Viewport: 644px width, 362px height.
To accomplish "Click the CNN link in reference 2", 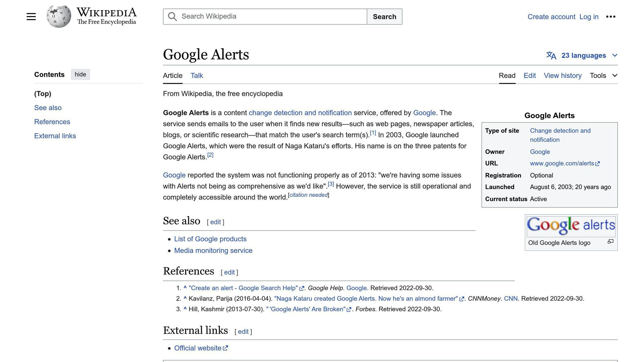I will point(511,299).
